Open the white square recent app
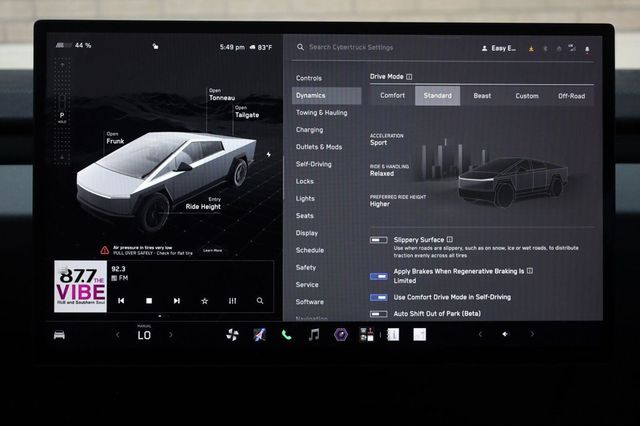640x426 pixels. coord(420,335)
